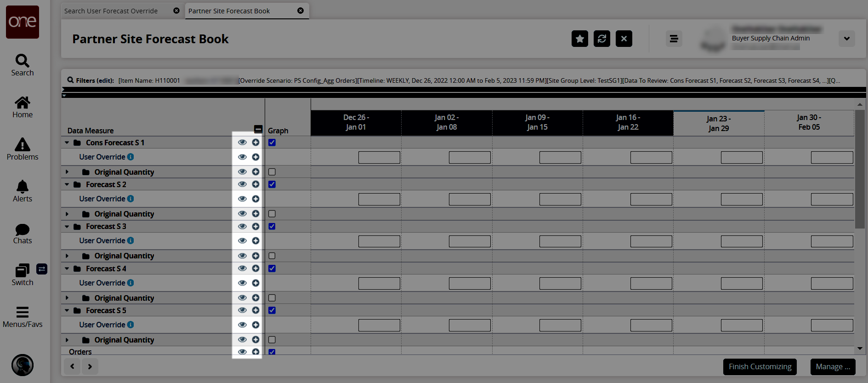The height and width of the screenshot is (383, 868).
Task: Click info icon beside Forecast S 2 User Override
Action: pyautogui.click(x=130, y=199)
